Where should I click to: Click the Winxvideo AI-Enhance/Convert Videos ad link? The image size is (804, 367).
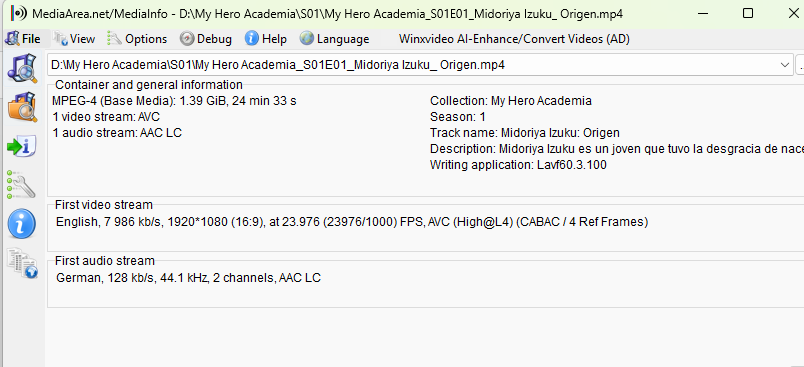tap(514, 39)
